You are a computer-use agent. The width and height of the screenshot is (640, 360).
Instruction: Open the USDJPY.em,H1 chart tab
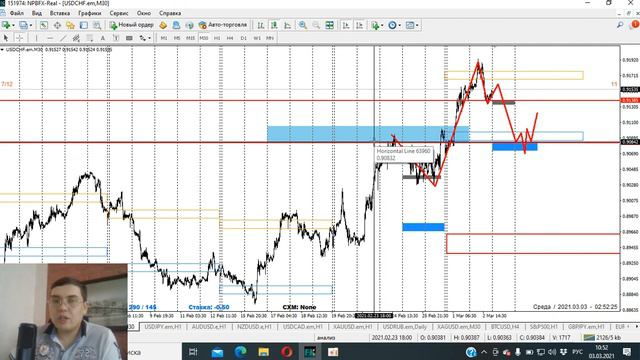click(x=163, y=327)
